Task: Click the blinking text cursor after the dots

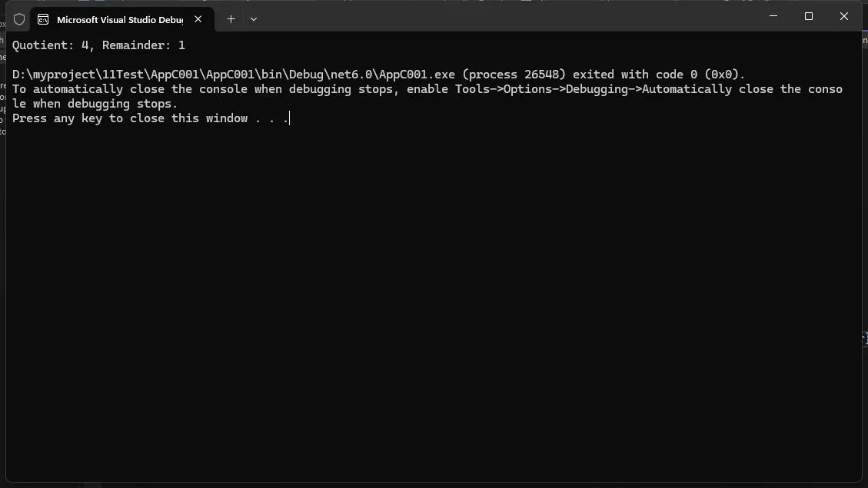Action: coord(290,118)
